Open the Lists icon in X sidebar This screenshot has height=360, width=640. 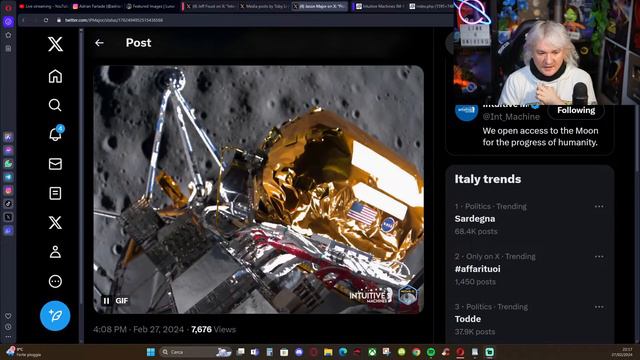55,193
